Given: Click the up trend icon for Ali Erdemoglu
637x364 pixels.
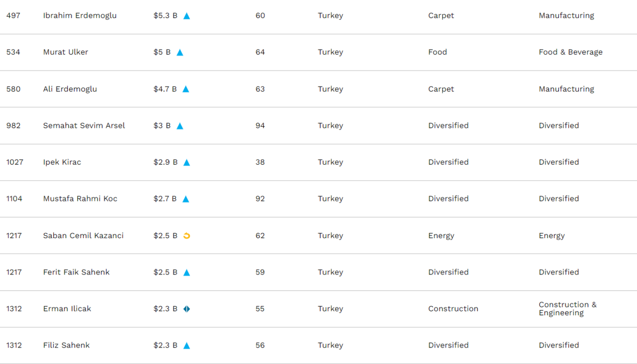Looking at the screenshot, I should (x=186, y=89).
